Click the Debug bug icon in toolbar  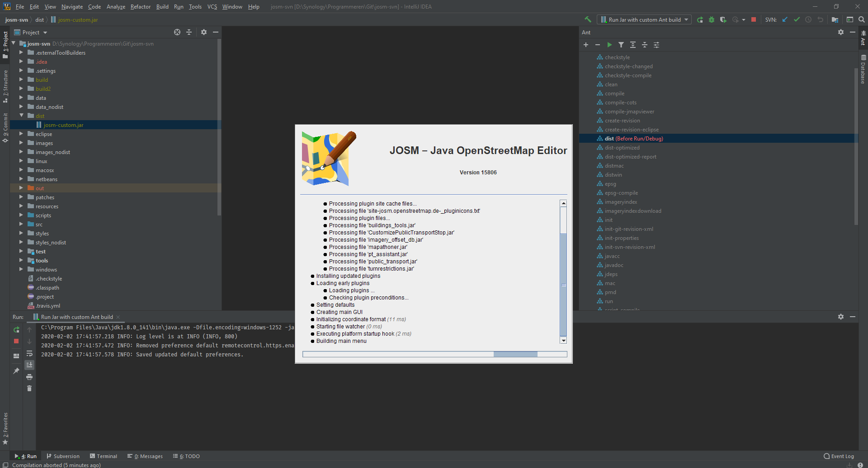712,19
